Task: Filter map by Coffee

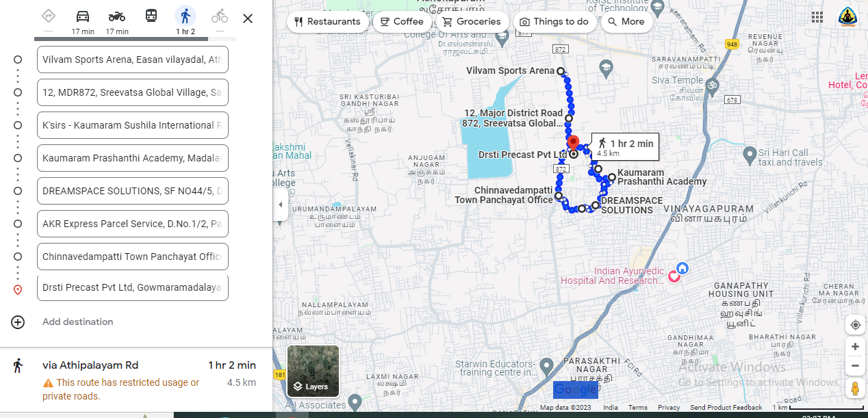Action: (402, 22)
